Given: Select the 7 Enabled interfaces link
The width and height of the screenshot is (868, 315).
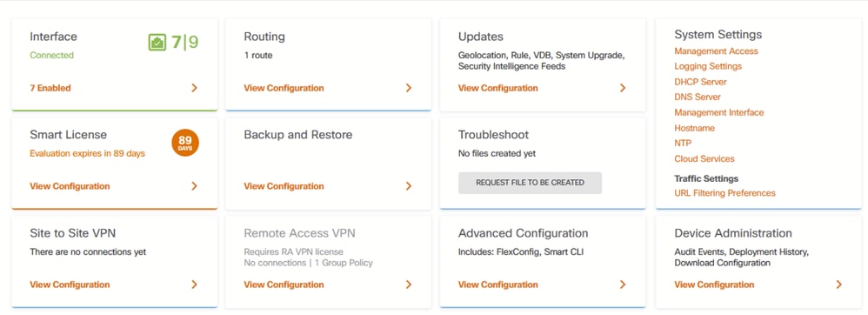Looking at the screenshot, I should tap(50, 88).
